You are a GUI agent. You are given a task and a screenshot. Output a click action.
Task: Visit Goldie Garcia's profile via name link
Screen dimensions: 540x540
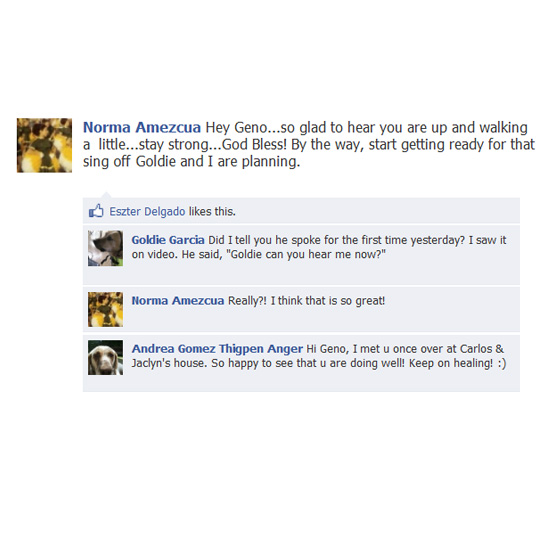(168, 240)
